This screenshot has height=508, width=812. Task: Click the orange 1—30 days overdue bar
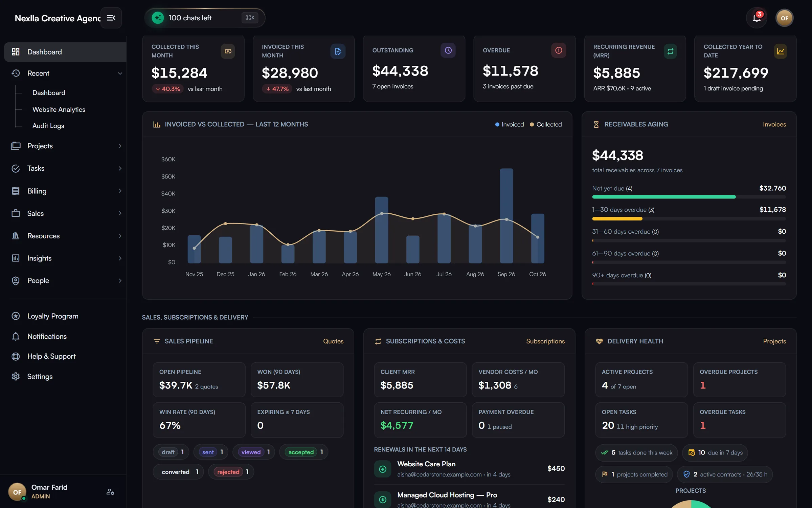[617, 219]
